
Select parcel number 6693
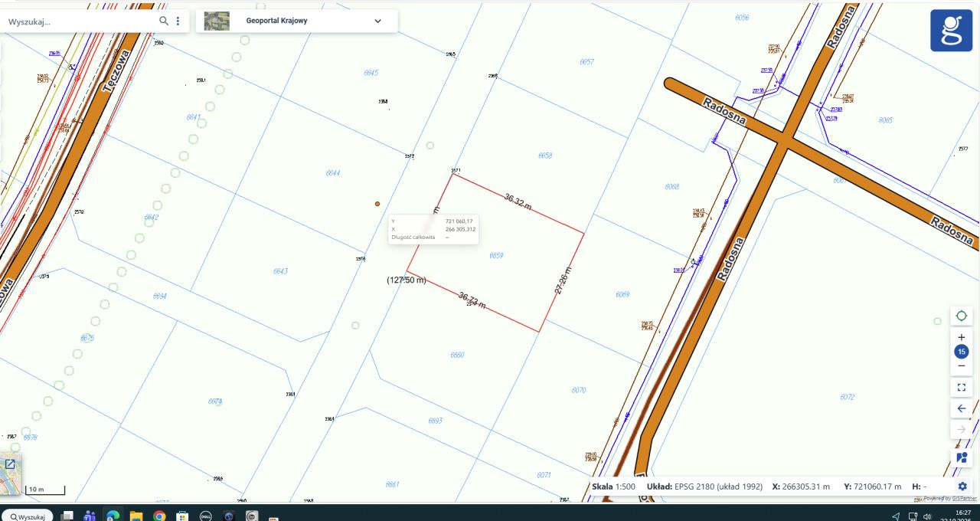pos(435,421)
